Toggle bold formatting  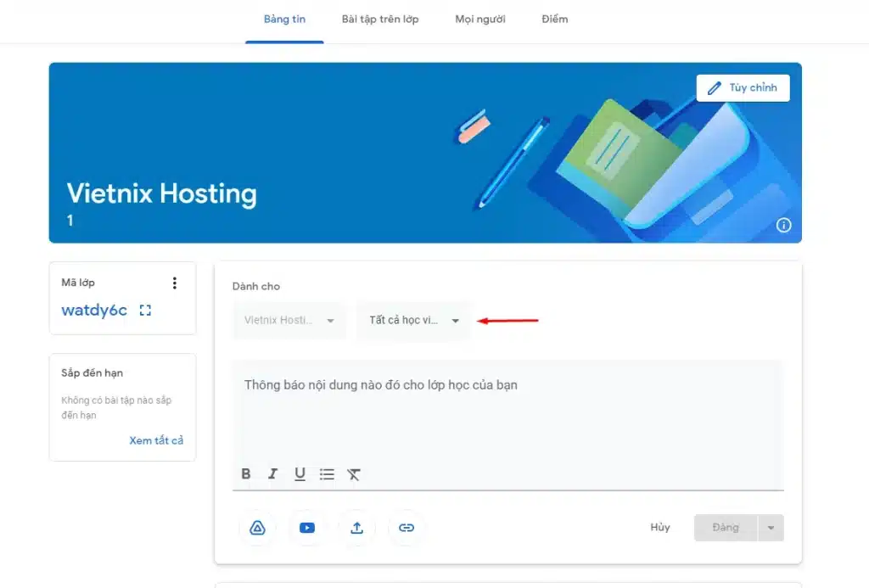click(246, 474)
